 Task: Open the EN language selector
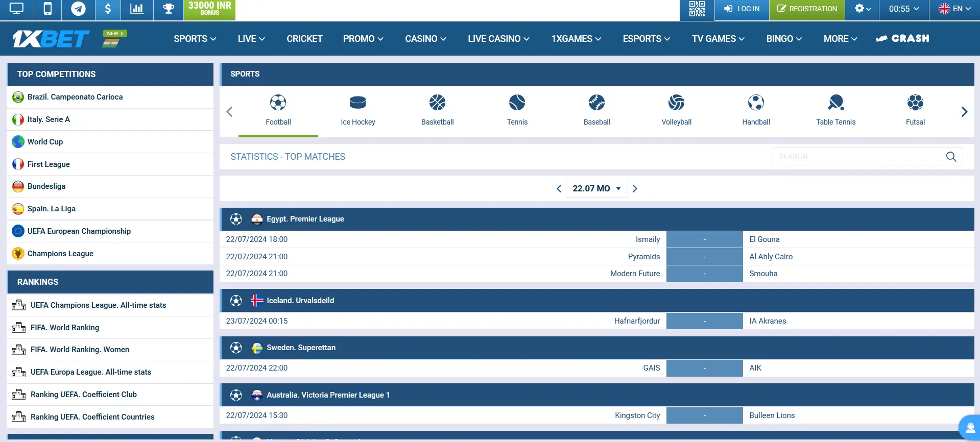(954, 9)
